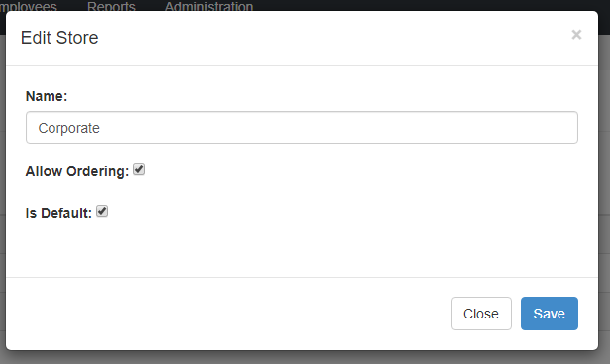Image resolution: width=610 pixels, height=364 pixels.
Task: Click dark navbar area right of Administration
Action: pyautogui.click(x=428, y=5)
